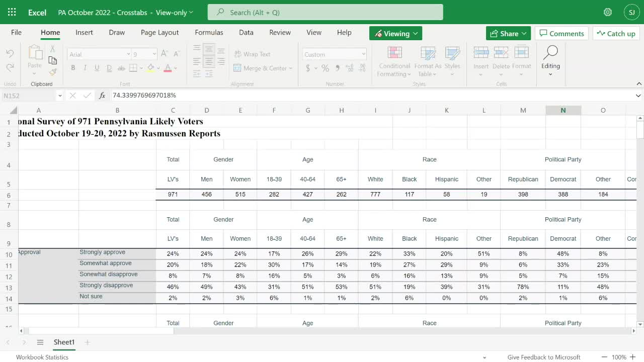Select the Sheet1 tab
The height and width of the screenshot is (362, 644).
pyautogui.click(x=64, y=342)
